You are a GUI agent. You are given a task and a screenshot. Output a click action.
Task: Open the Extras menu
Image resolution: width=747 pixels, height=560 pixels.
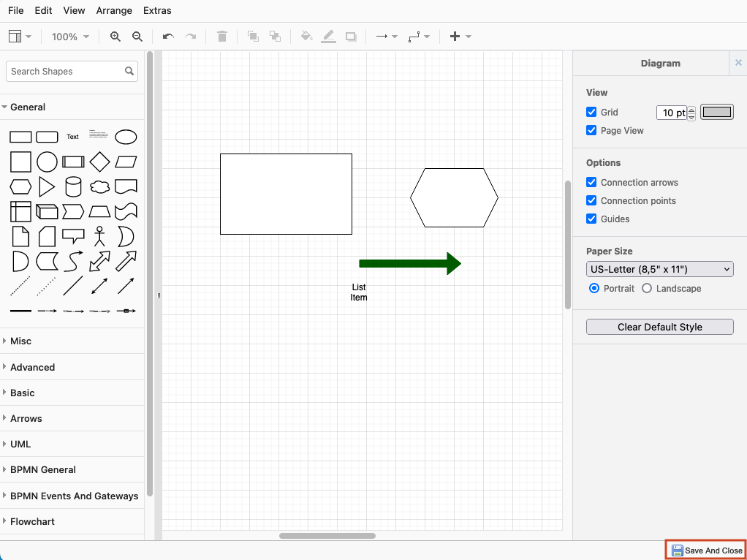157,11
